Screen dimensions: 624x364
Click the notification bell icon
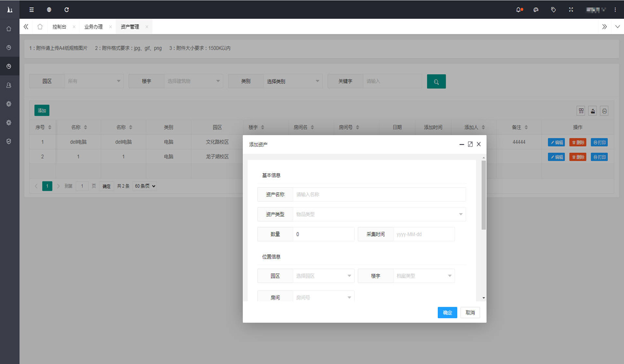[x=518, y=9]
